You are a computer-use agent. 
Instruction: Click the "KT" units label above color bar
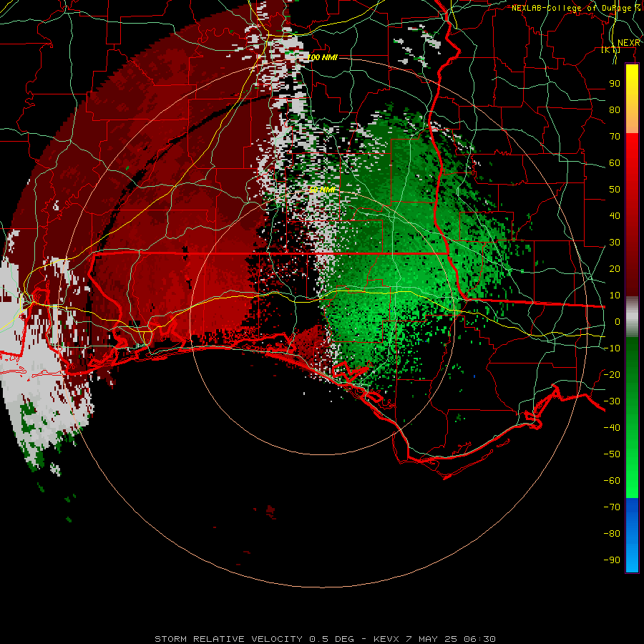coord(611,50)
